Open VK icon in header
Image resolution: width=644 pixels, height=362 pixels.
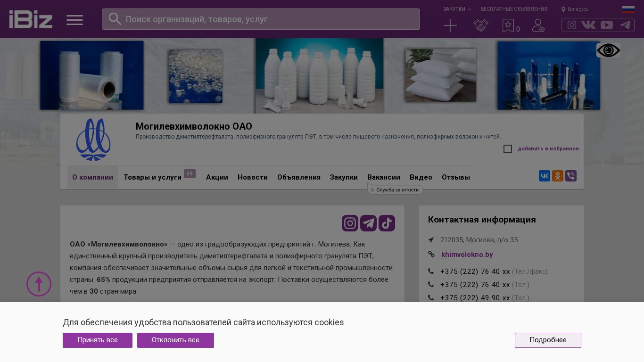588,25
